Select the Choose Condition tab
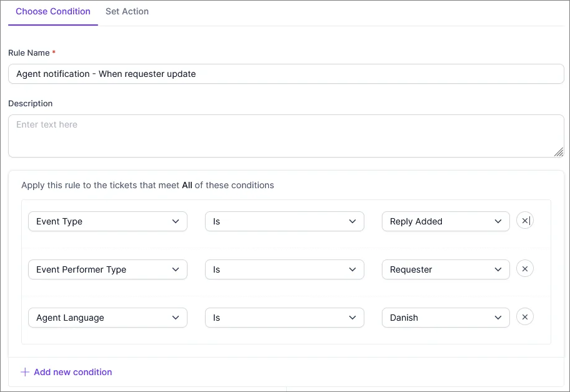Screen dimensions: 570x392 (52, 11)
